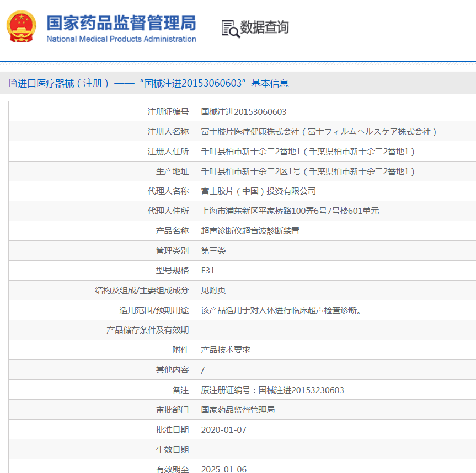Click National Medical Products Administration text
The image size is (476, 473).
[x=121, y=39]
